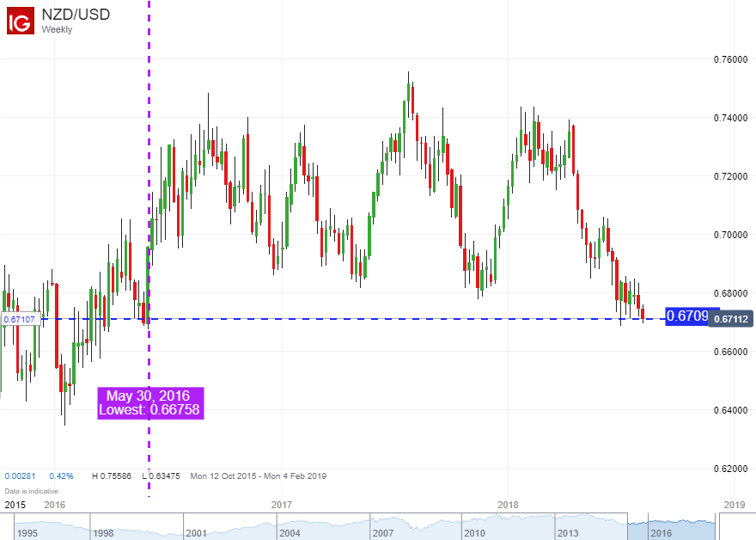Viewport: 756px width, 540px height.
Task: Click the IG logo icon
Action: coord(21,21)
